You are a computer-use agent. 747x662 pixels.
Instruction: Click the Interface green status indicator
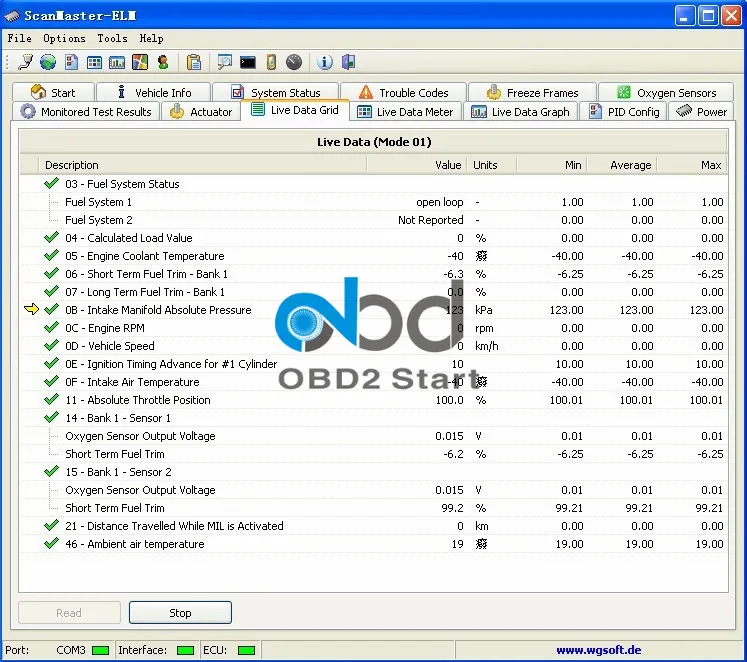coord(185,651)
